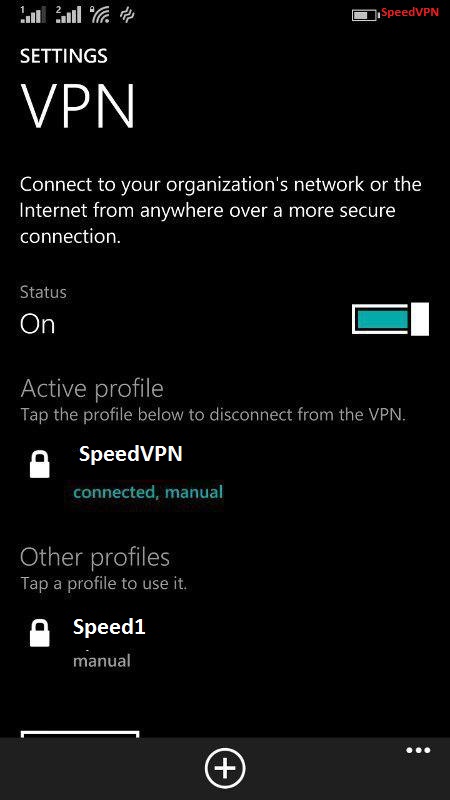Tap the lock icon beside Speed1
This screenshot has width=450, height=800.
[40, 633]
